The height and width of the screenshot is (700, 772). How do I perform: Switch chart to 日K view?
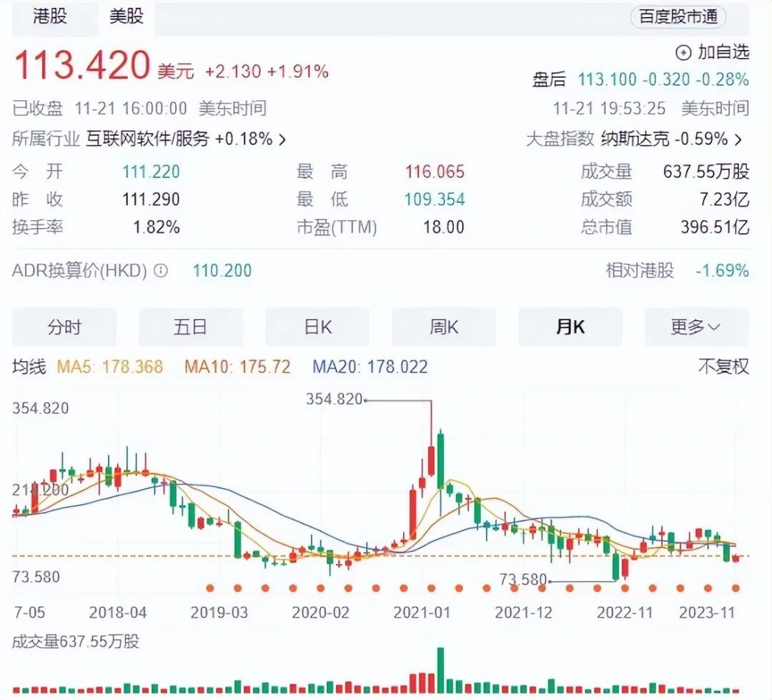pos(317,327)
